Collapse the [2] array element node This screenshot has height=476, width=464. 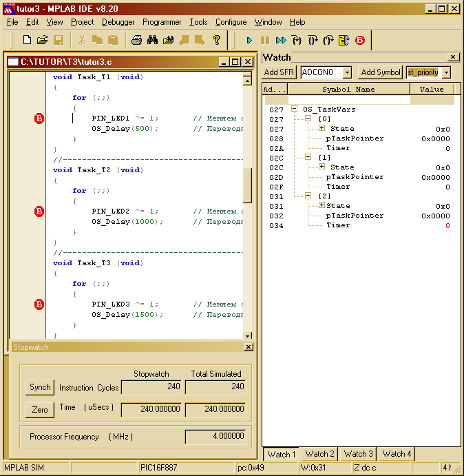(308, 196)
